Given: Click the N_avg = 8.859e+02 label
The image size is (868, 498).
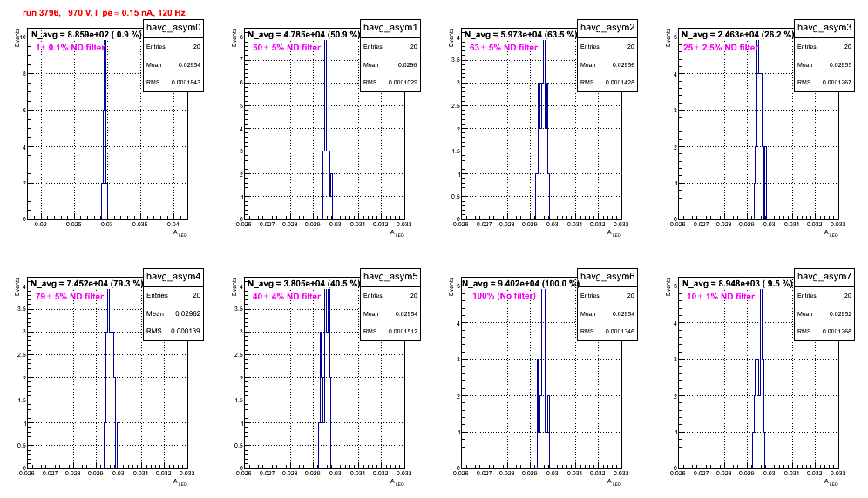Looking at the screenshot, I should coord(85,34).
